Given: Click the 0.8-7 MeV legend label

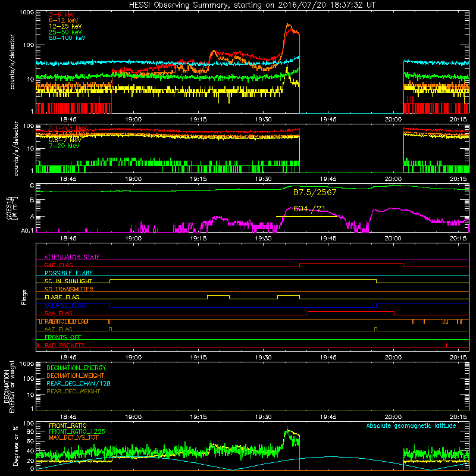Looking at the screenshot, I should [65, 140].
